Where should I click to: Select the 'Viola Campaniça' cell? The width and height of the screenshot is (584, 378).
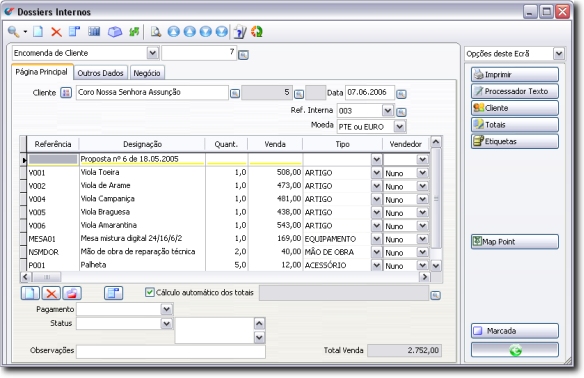coord(142,199)
